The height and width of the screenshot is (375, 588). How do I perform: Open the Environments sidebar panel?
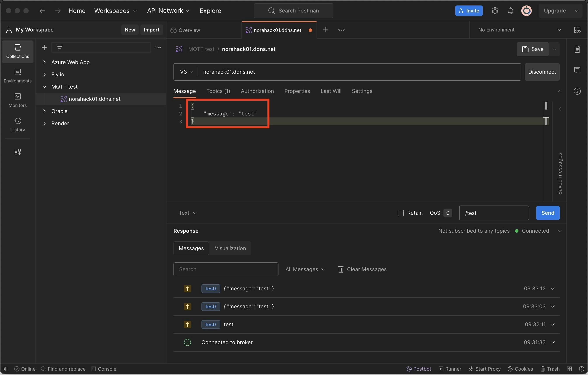pyautogui.click(x=17, y=76)
